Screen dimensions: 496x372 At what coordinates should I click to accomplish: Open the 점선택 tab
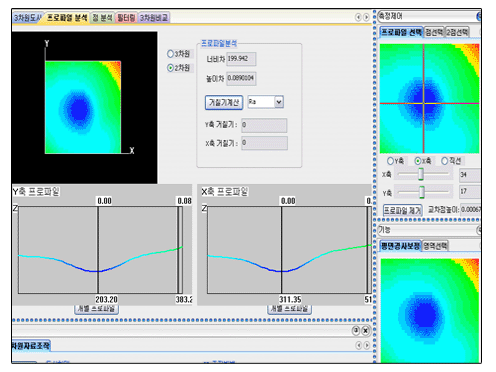click(434, 32)
